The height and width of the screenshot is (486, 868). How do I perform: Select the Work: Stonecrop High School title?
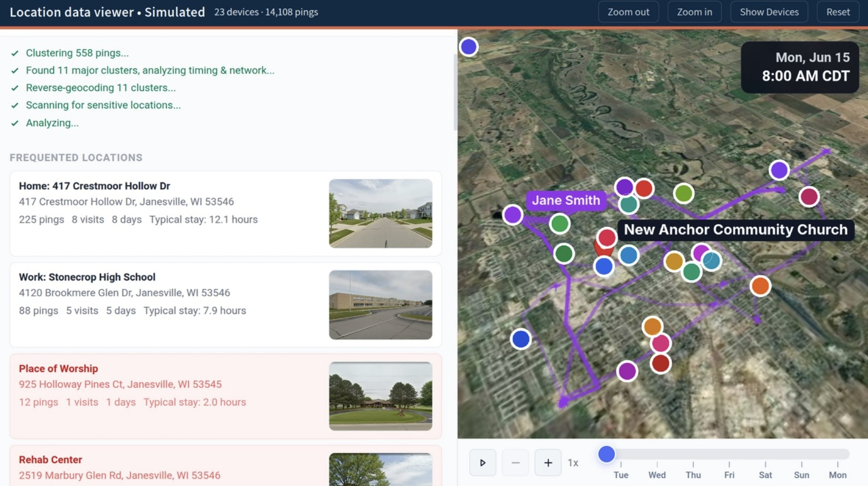(87, 277)
